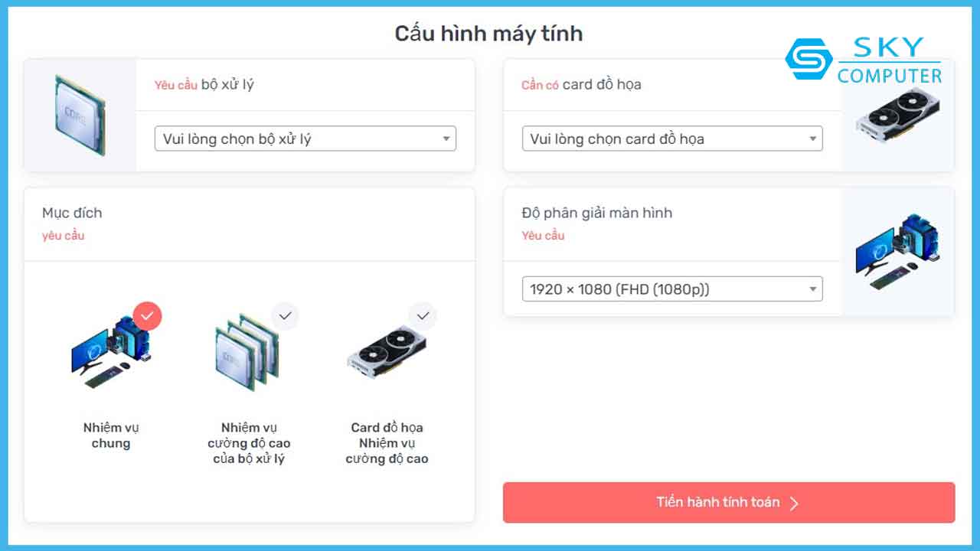Click the Mục đích section header
The height and width of the screenshot is (551, 980).
point(72,213)
